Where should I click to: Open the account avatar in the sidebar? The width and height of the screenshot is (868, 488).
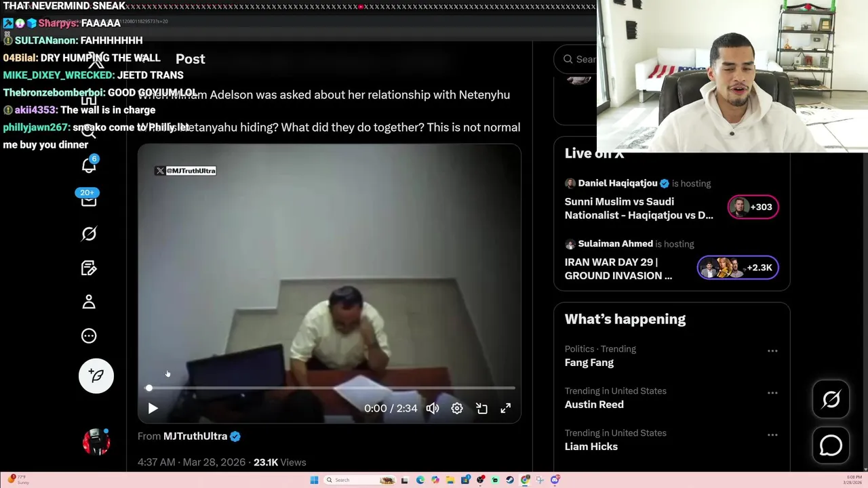pos(96,442)
